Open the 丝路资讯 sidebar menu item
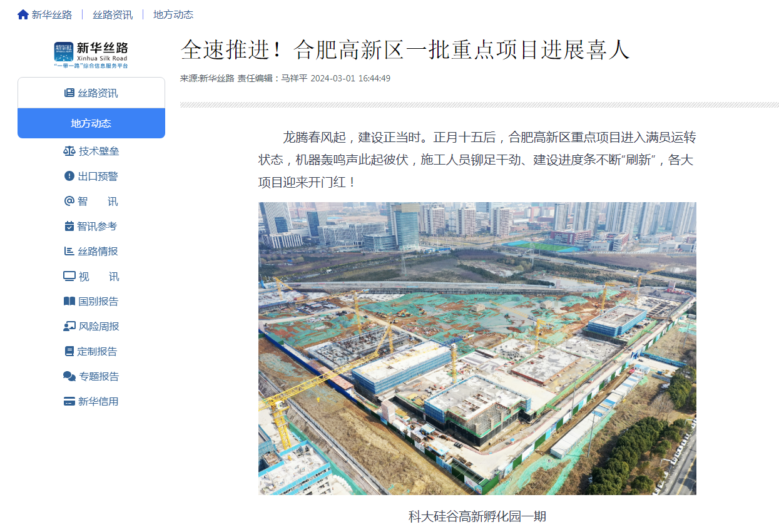 91,93
